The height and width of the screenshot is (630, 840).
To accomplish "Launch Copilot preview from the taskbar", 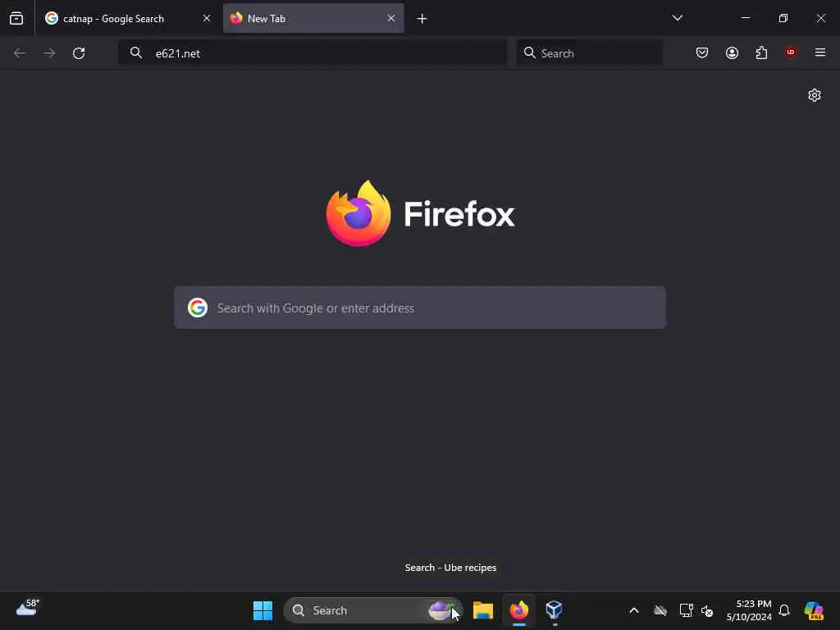I will [814, 610].
